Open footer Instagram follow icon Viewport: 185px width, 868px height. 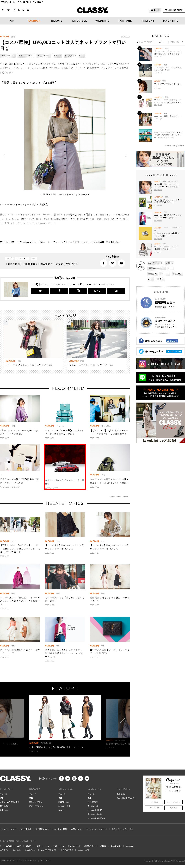74,778
